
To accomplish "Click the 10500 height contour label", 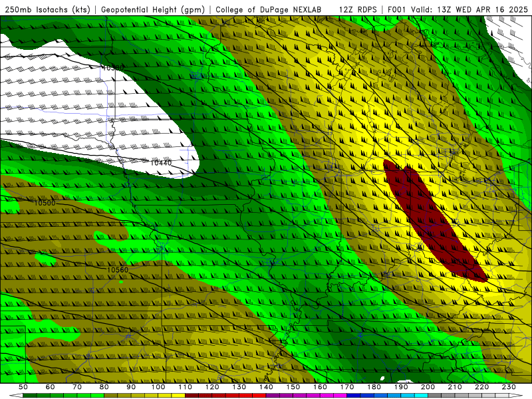I will click(45, 203).
